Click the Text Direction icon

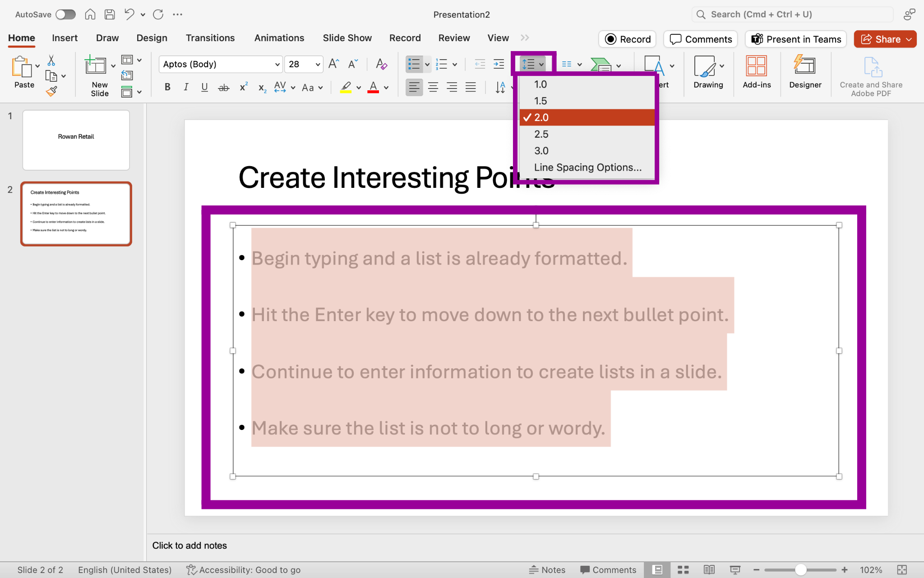[500, 87]
